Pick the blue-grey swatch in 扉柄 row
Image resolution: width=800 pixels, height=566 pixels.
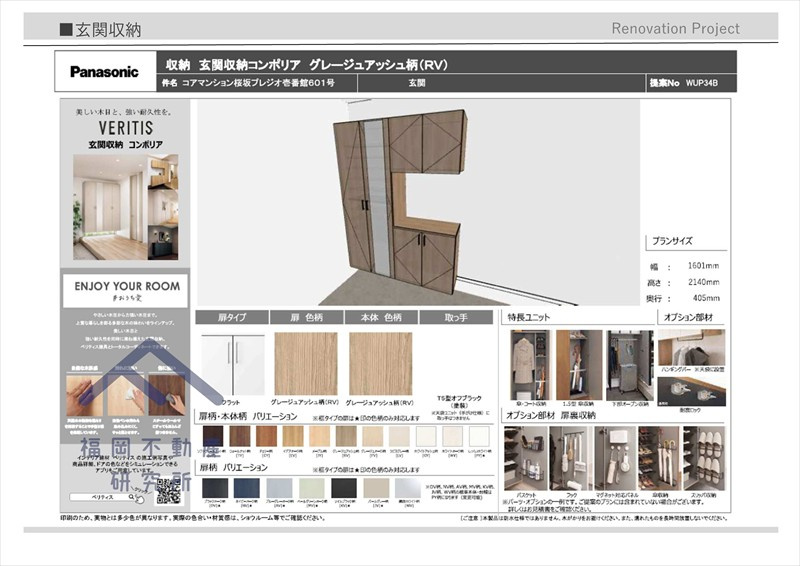(x=279, y=488)
